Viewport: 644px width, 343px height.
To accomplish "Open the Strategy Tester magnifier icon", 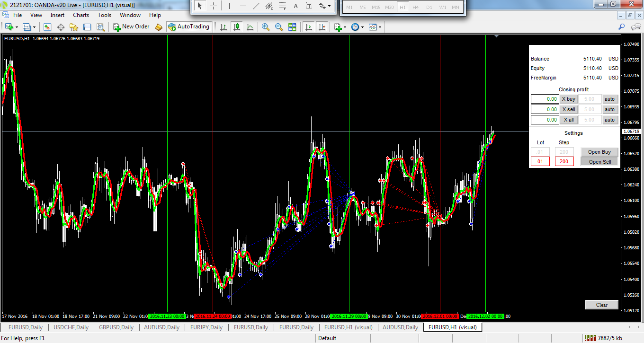I will tap(100, 27).
